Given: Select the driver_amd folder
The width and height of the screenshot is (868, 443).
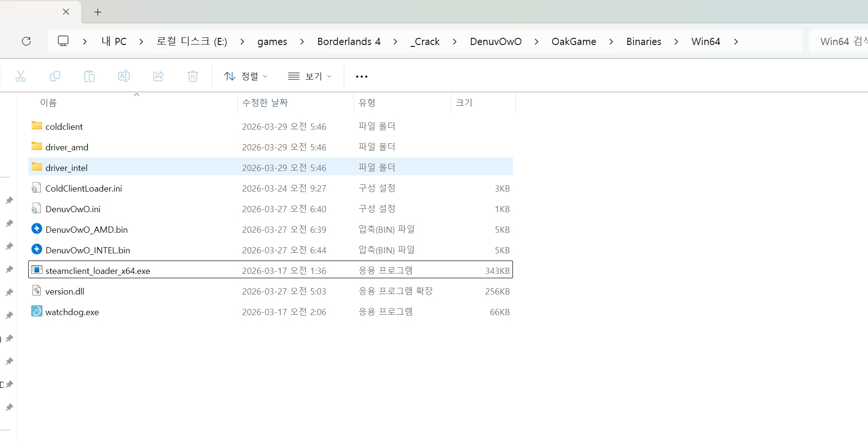Looking at the screenshot, I should (x=67, y=148).
